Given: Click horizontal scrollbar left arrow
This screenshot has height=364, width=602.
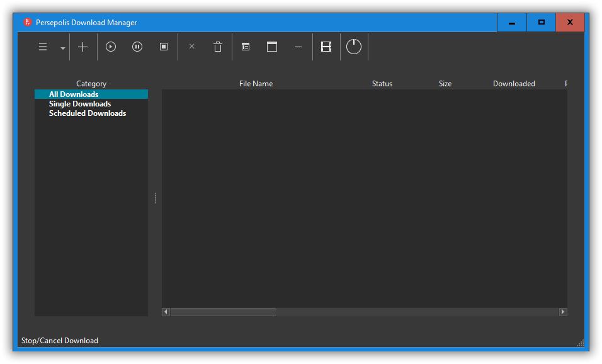Looking at the screenshot, I should pos(166,312).
